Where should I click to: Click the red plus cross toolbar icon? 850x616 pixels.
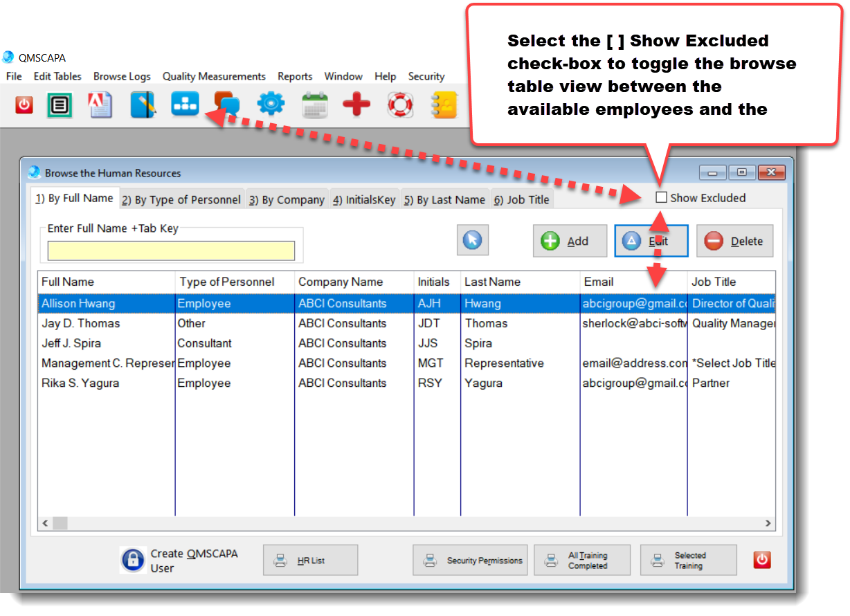(x=356, y=105)
